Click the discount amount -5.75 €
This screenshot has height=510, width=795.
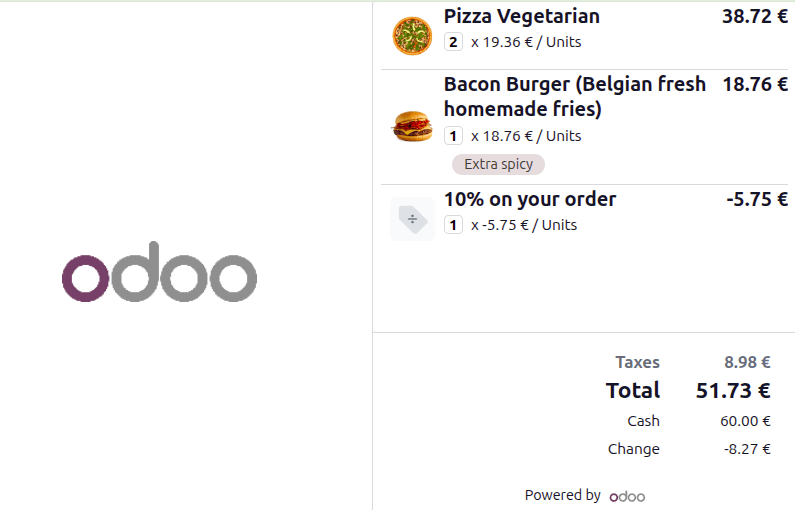[757, 199]
